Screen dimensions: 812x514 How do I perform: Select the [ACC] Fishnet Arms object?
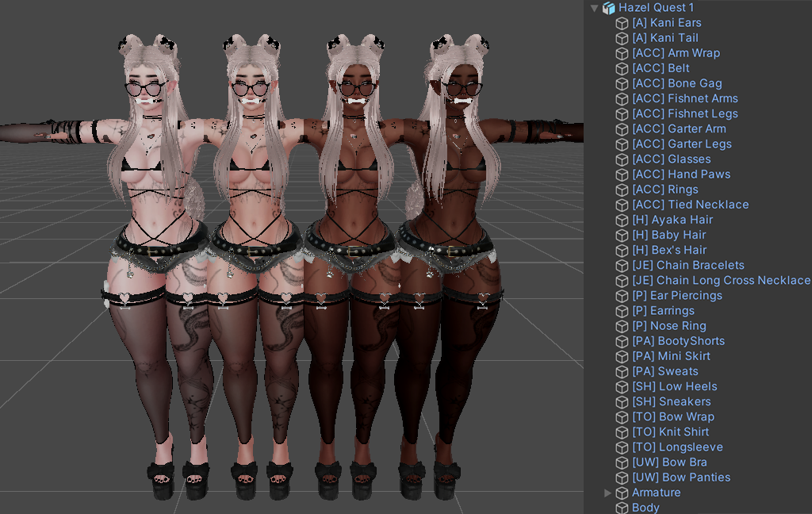point(684,98)
